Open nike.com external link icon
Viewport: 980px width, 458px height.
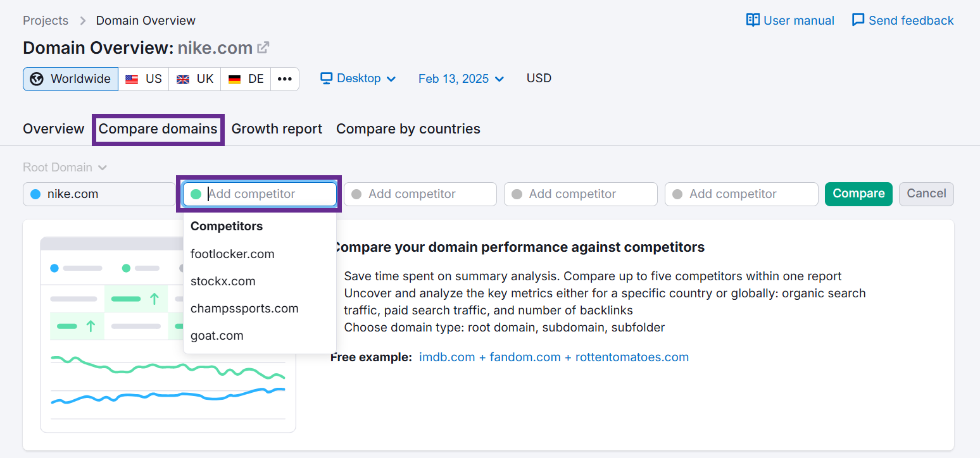[x=263, y=47]
